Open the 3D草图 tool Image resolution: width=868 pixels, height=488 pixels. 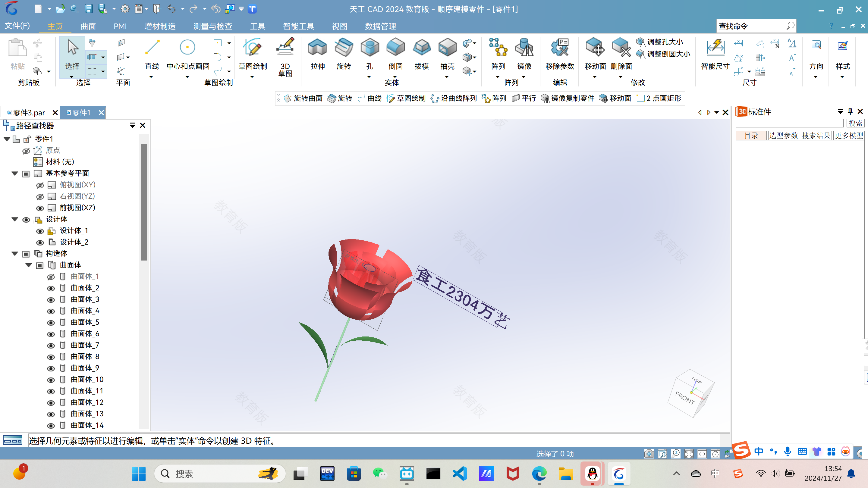coord(285,57)
